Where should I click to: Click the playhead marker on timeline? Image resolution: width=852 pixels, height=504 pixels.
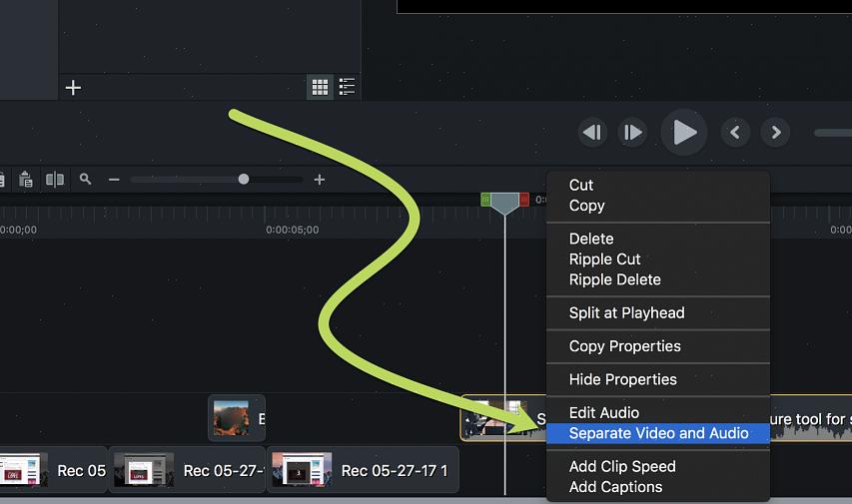[504, 203]
